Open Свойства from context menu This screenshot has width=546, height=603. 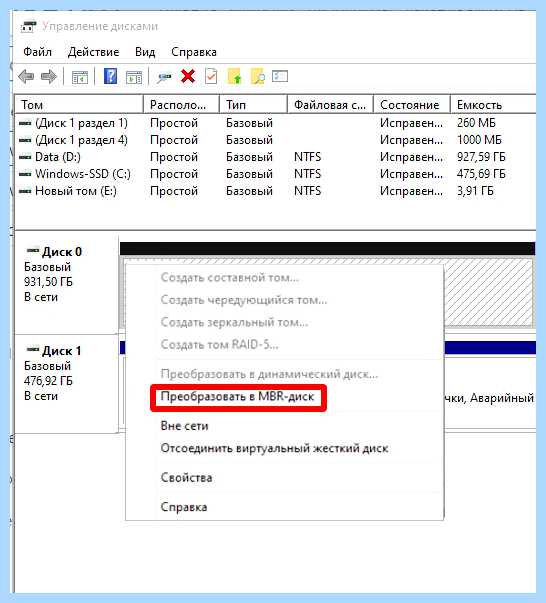(186, 478)
